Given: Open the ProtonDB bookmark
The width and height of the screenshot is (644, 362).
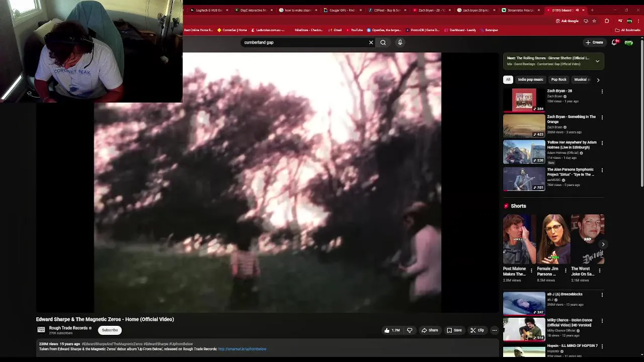Looking at the screenshot, I should pos(422,30).
